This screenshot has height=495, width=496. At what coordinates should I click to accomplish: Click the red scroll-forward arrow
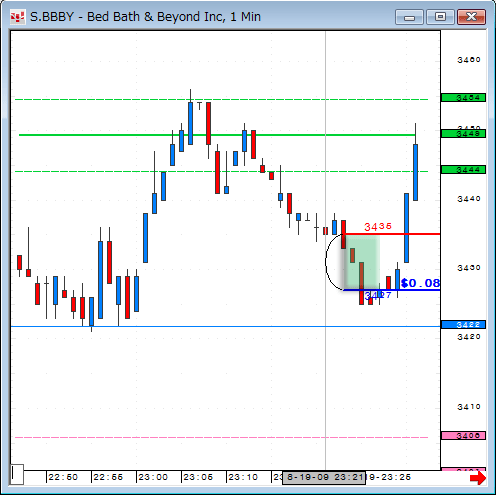pos(478,478)
